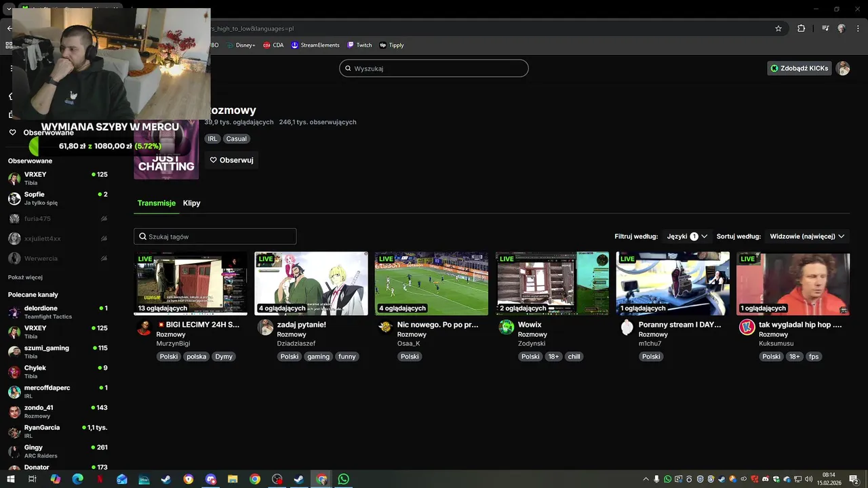Launch Microsoft Edge from the taskbar

coord(77,479)
